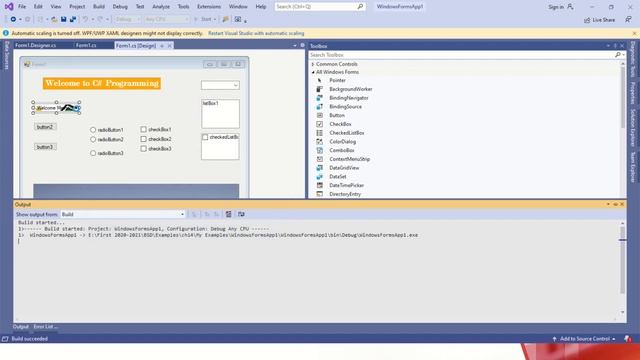Click the Save toolbar icon

64,19
